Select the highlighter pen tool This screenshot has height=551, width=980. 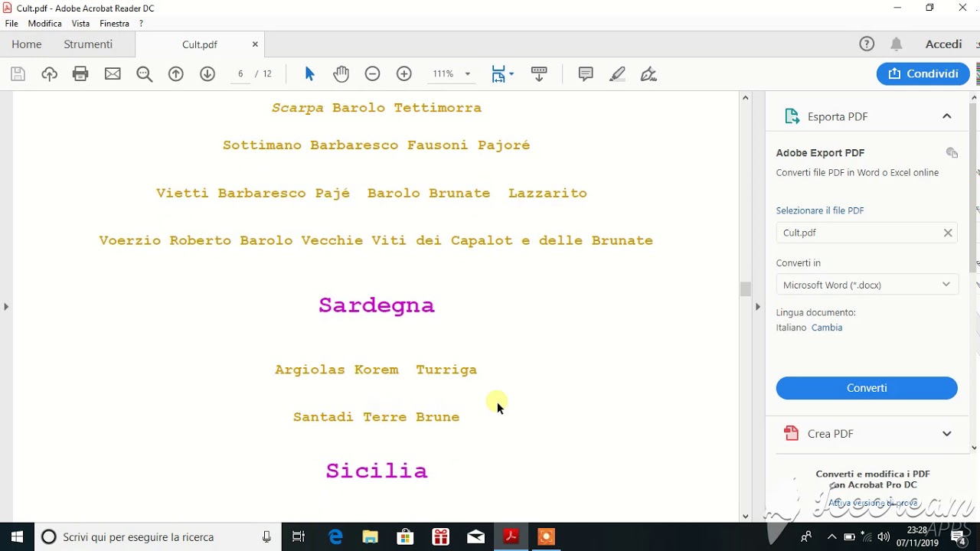tap(617, 74)
